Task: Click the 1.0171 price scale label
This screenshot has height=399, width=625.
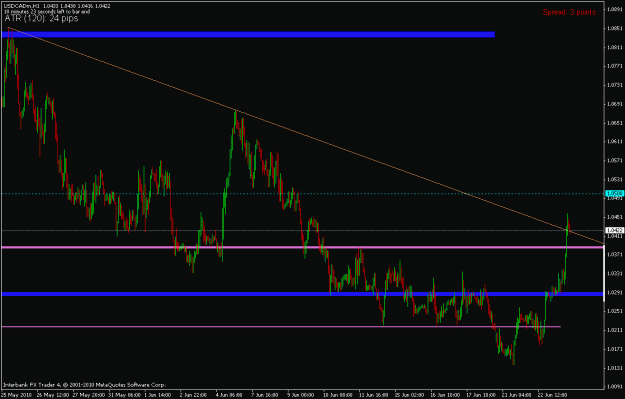Action: click(x=615, y=349)
